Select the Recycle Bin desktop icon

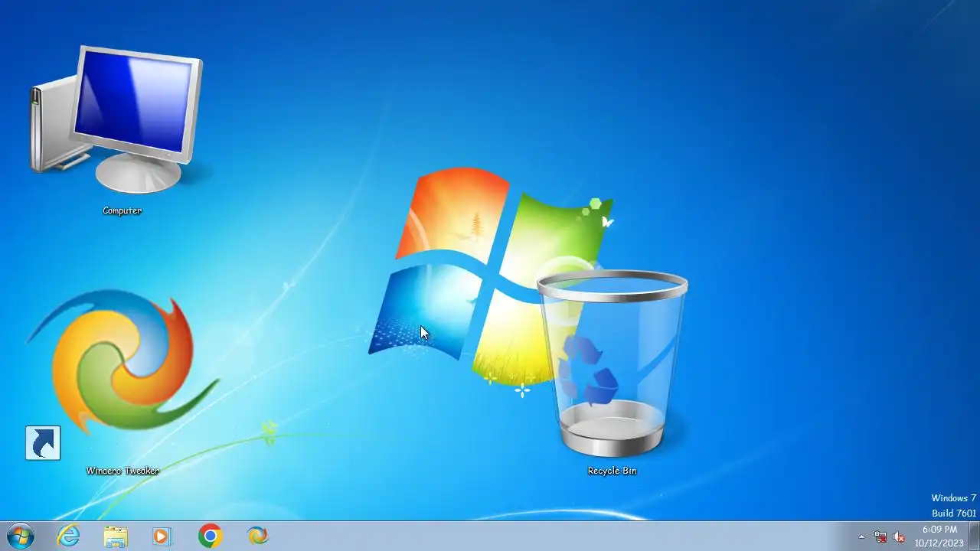coord(612,364)
